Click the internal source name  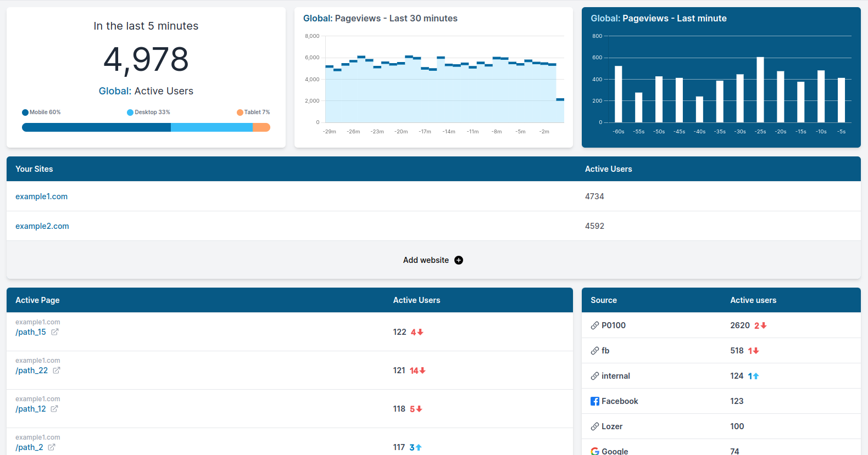(616, 376)
